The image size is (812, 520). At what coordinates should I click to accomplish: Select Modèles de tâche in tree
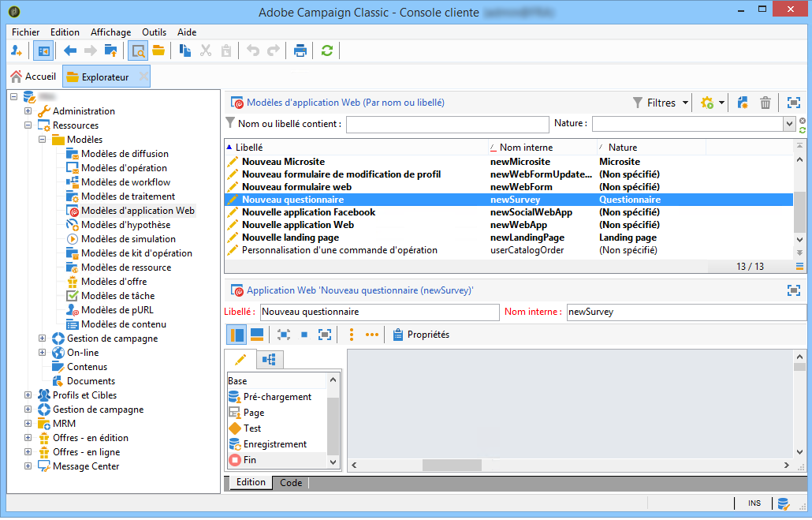pos(117,296)
